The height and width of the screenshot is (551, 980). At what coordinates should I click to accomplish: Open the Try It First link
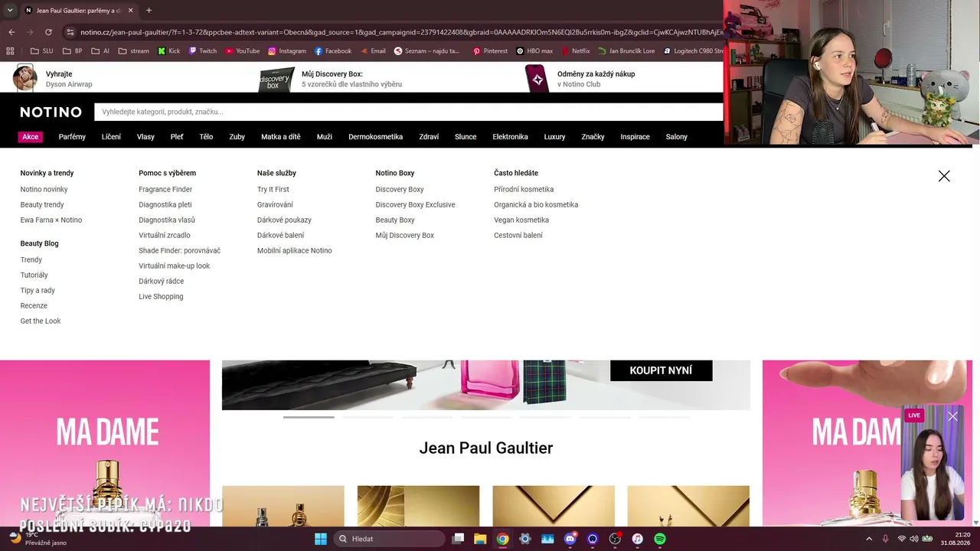273,189
